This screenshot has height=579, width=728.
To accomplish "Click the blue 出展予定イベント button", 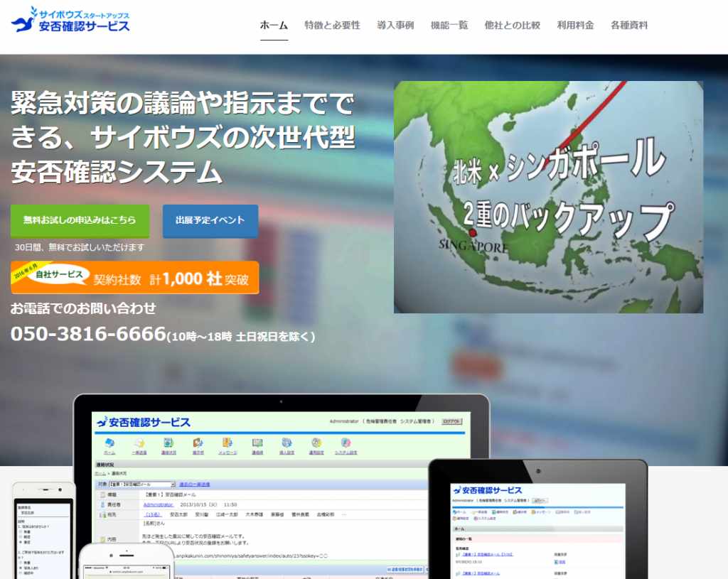I will (x=210, y=221).
